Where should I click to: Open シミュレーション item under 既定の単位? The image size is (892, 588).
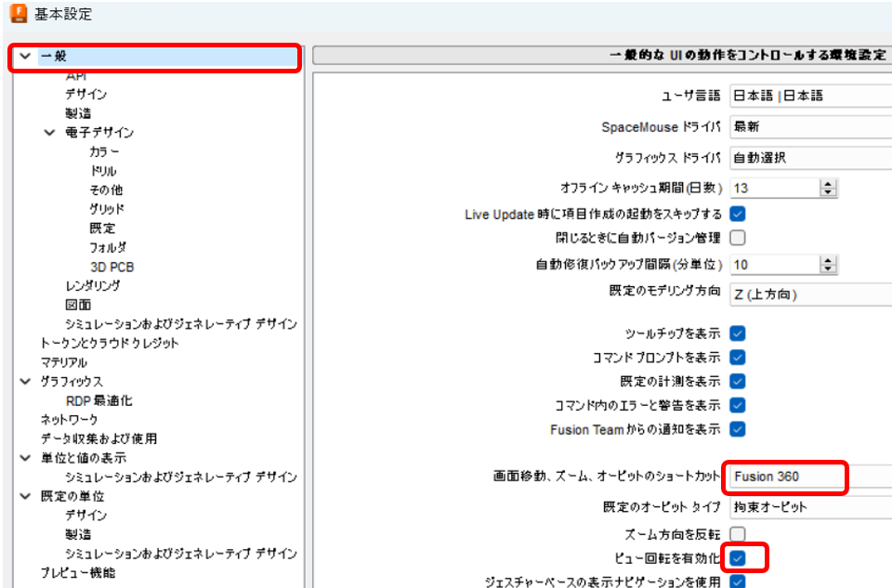(x=181, y=554)
